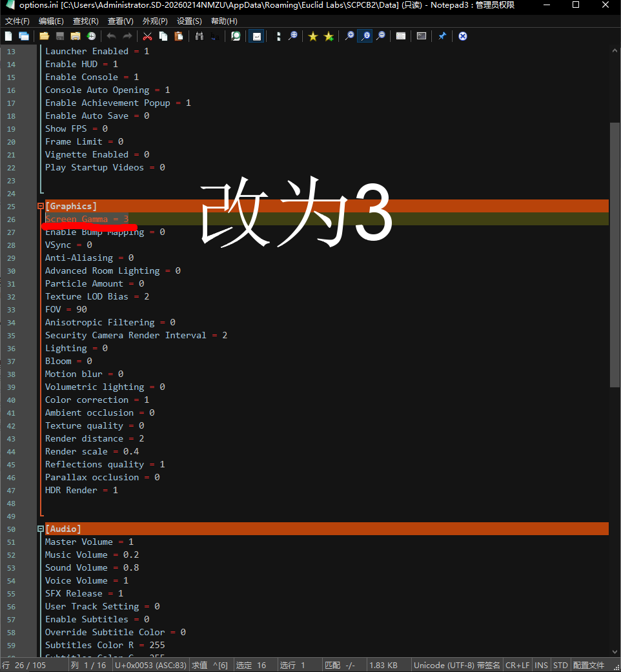The height and width of the screenshot is (672, 621).
Task: Open the 文件(F) menu
Action: (17, 21)
